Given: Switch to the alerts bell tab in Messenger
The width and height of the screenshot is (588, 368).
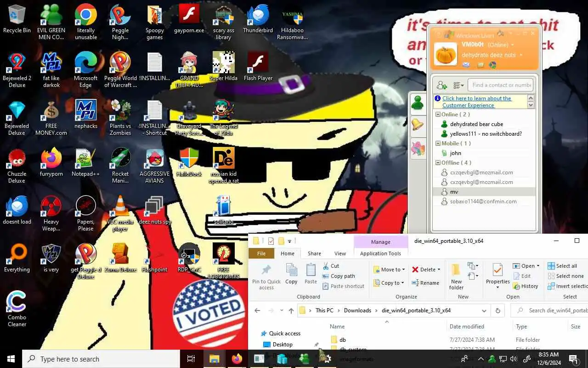Looking at the screenshot, I should (418, 125).
